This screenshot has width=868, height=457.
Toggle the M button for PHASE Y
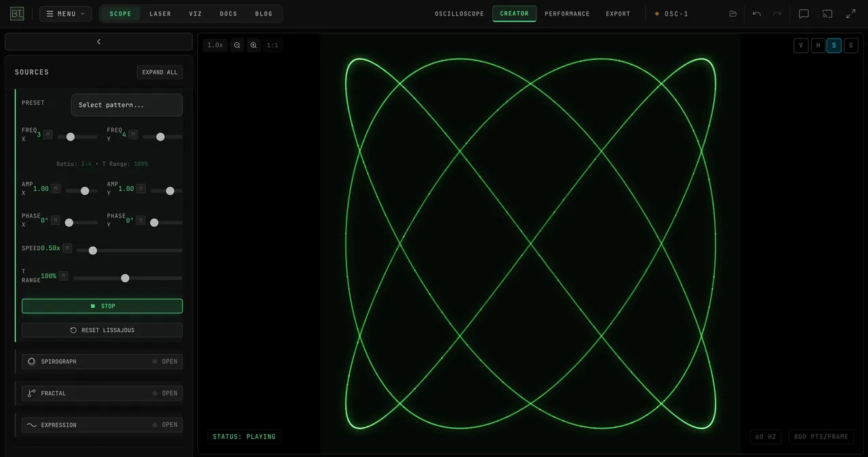point(141,220)
